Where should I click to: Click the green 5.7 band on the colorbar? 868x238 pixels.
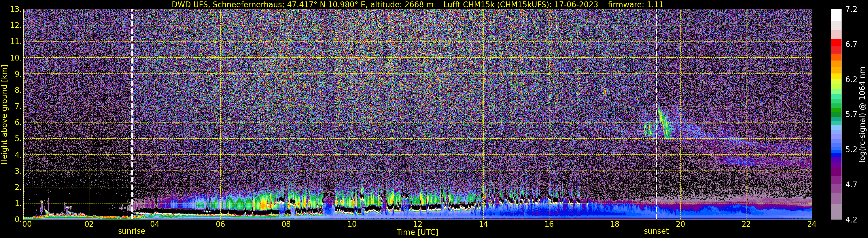[x=836, y=114]
